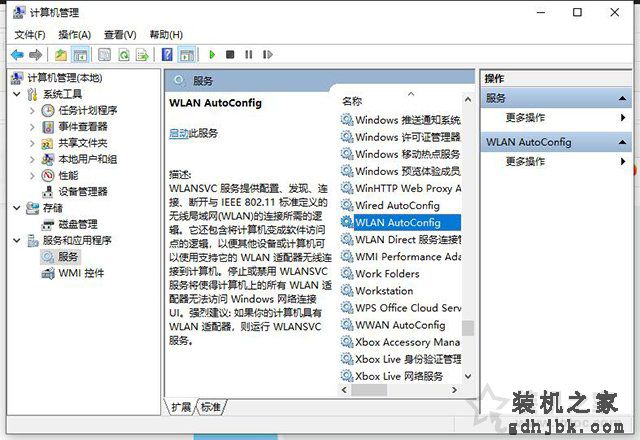Image resolution: width=640 pixels, height=440 pixels.
Task: Collapse the 服务和应用程序 tree node
Action: [x=17, y=240]
